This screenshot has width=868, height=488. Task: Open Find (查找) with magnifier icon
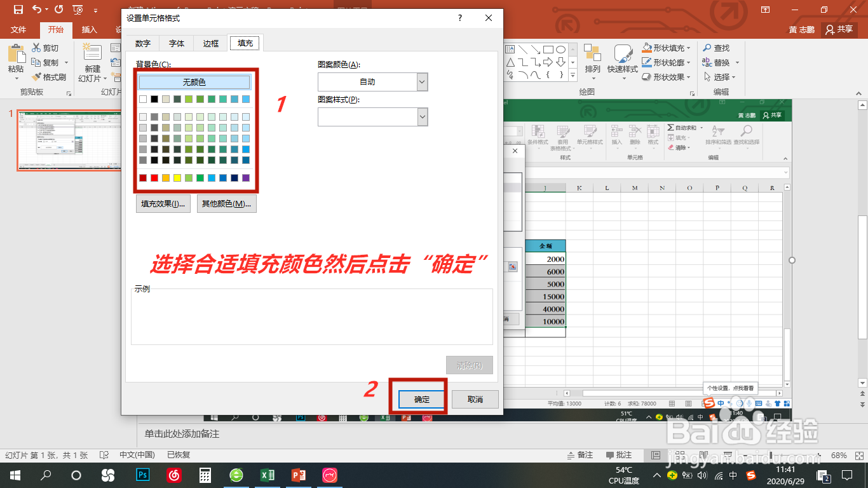click(707, 48)
